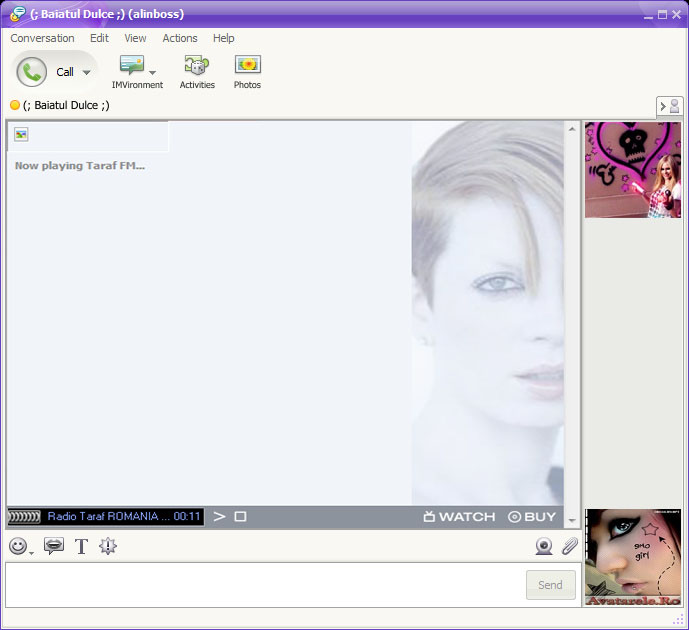Open the small emoticon dropdown arrow
689x630 pixels.
point(32,553)
